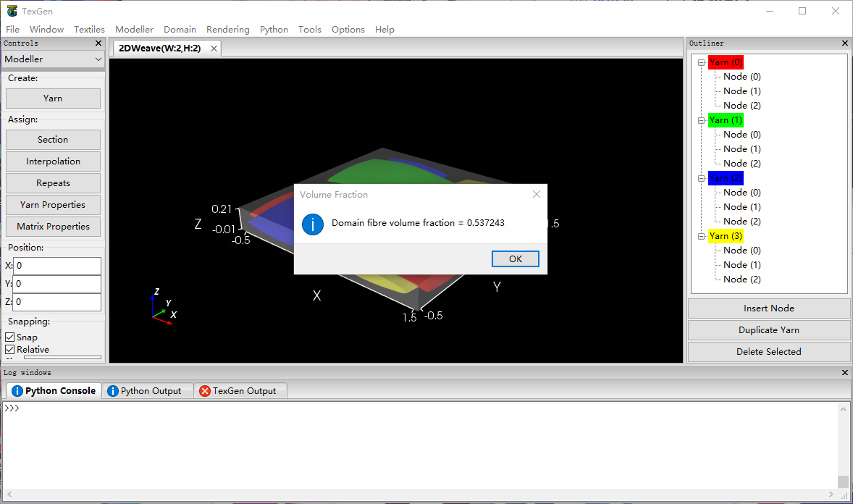Image resolution: width=853 pixels, height=504 pixels.
Task: Click the TexGen app logo icon
Action: pyautogui.click(x=12, y=11)
